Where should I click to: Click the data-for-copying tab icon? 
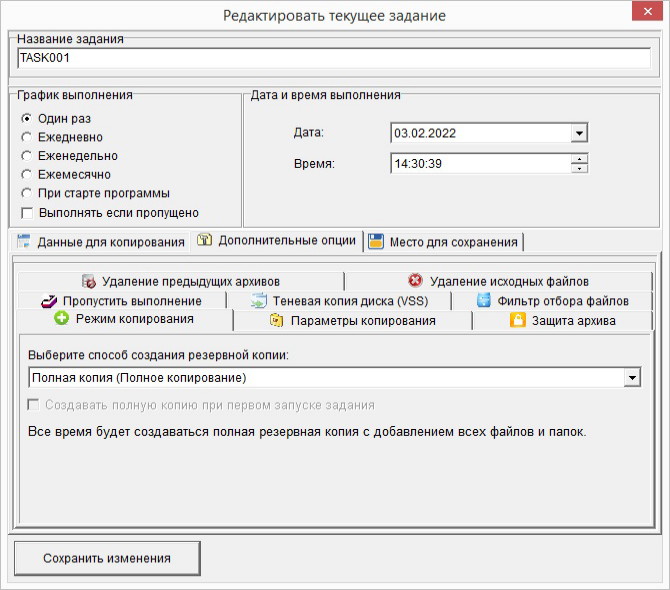tap(24, 241)
